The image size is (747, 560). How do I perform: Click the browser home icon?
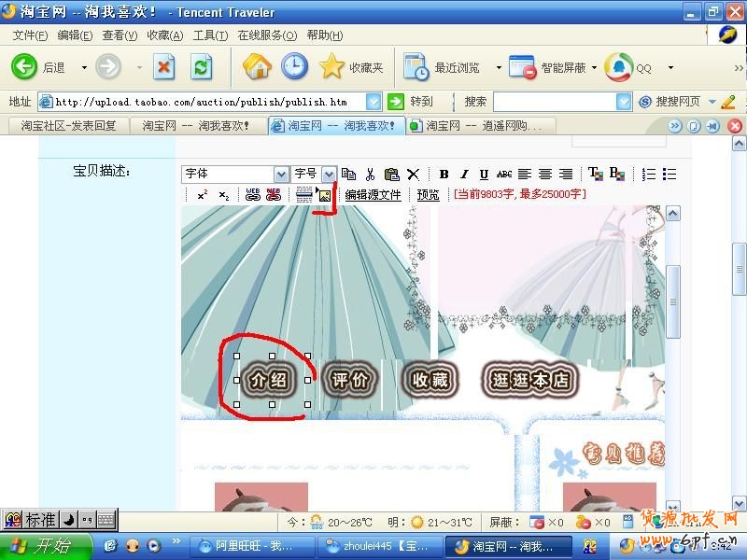click(257, 67)
